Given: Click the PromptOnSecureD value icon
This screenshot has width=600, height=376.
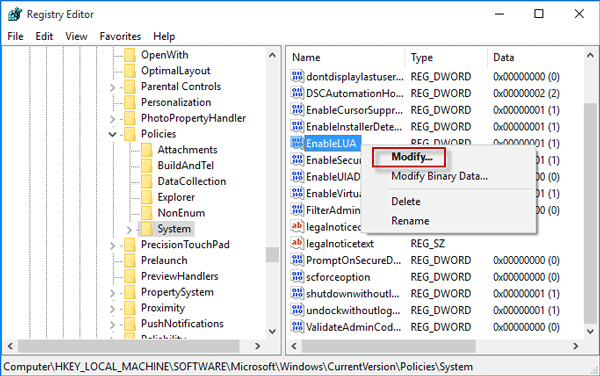Looking at the screenshot, I should pos(297,260).
